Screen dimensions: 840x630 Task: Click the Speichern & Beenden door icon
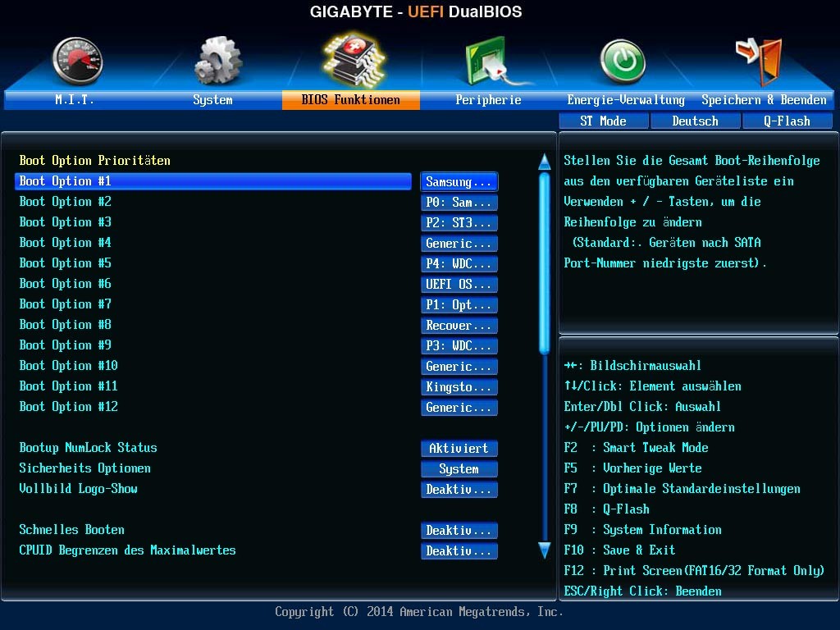click(x=760, y=60)
